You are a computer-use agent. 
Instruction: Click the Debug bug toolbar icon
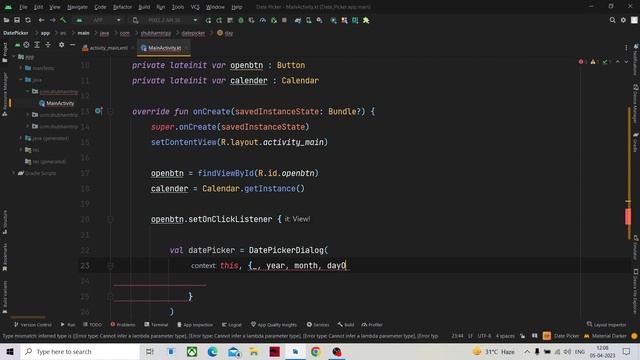(241, 20)
